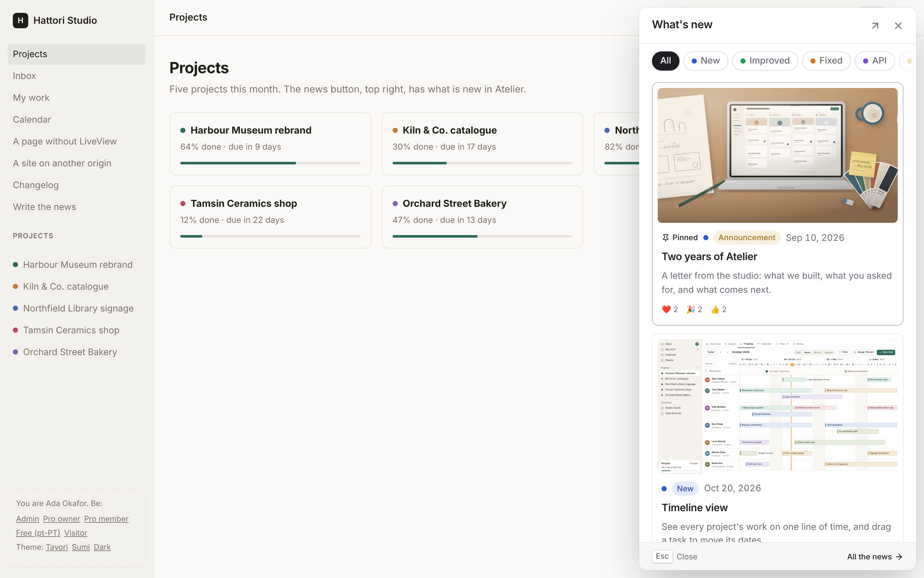The image size is (924, 578).
Task: Open My work page
Action: click(x=76, y=98)
